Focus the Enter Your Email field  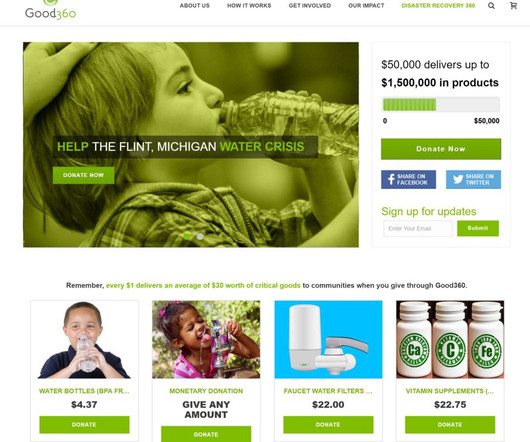(x=418, y=229)
